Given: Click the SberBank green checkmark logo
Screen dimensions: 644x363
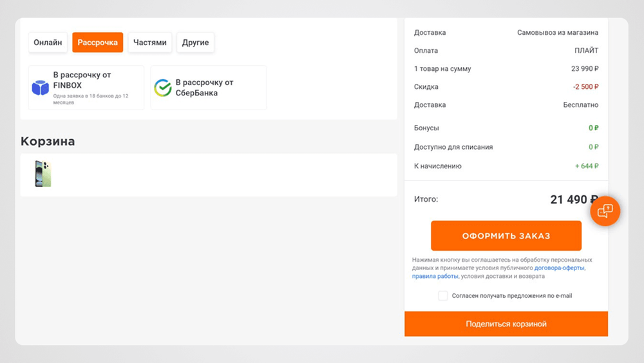Looking at the screenshot, I should 163,88.
